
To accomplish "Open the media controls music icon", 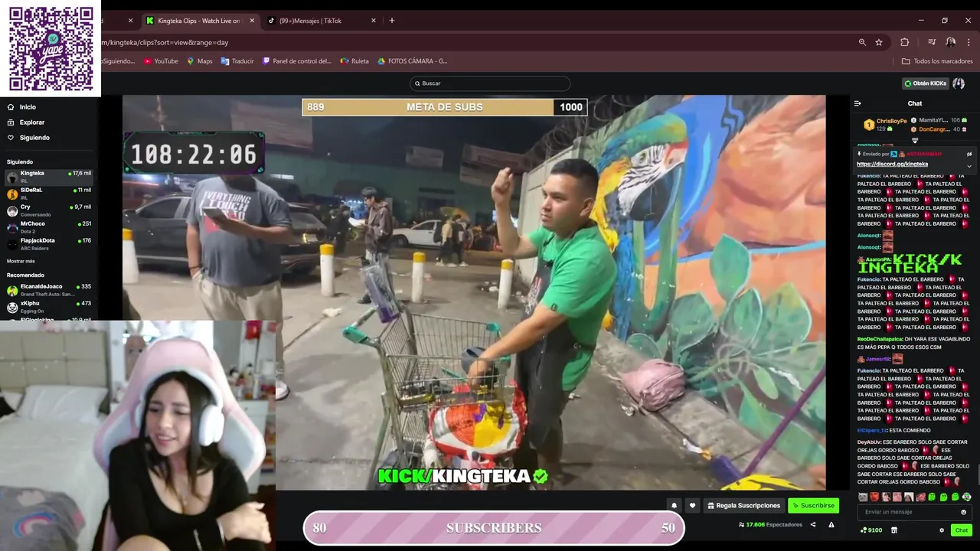I will (932, 42).
